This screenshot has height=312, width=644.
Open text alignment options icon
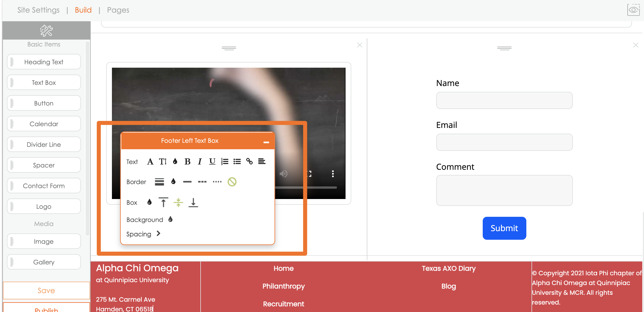pyautogui.click(x=262, y=162)
